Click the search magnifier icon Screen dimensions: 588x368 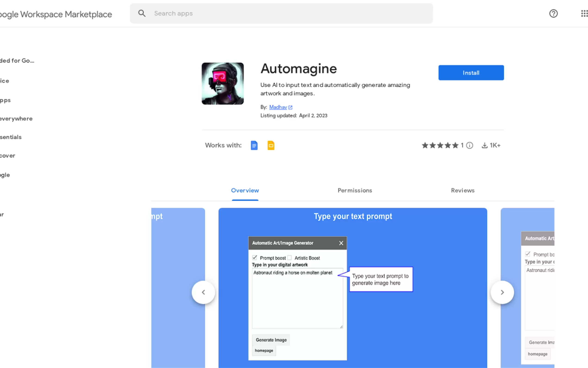tap(142, 13)
